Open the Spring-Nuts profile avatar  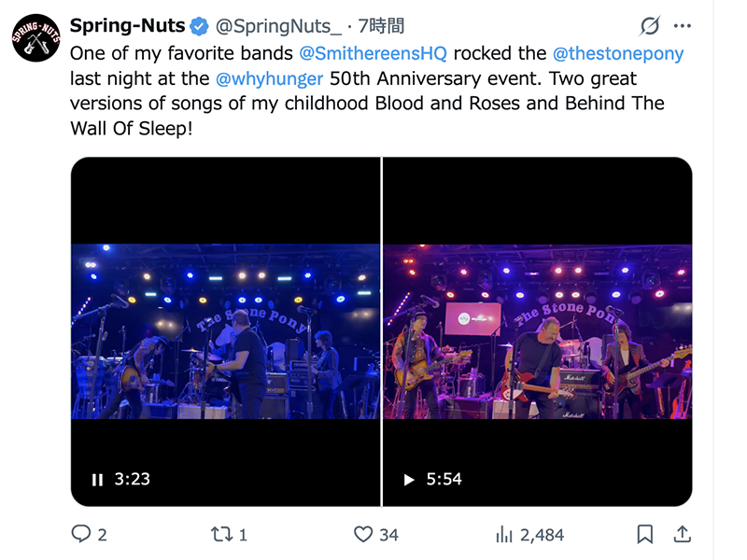point(35,37)
